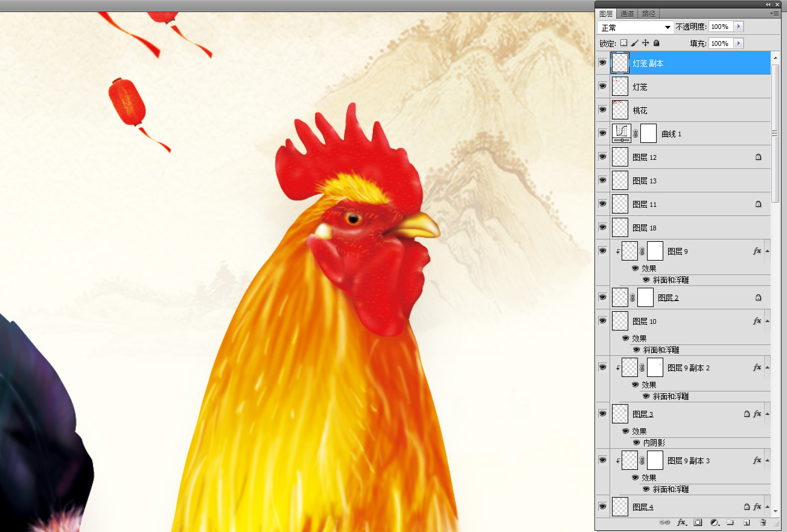Lock position move icon

tap(645, 43)
